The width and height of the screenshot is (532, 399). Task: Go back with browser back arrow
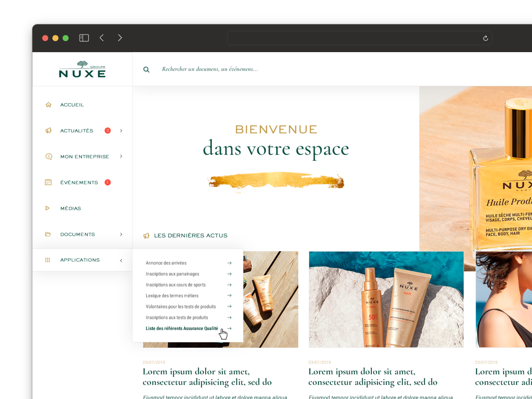click(x=102, y=38)
